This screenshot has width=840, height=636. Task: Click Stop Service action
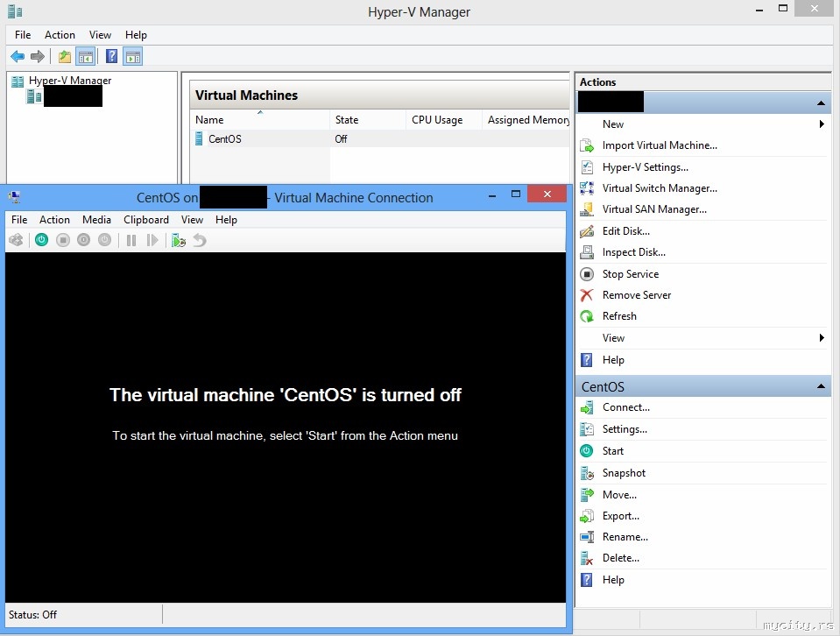(630, 274)
